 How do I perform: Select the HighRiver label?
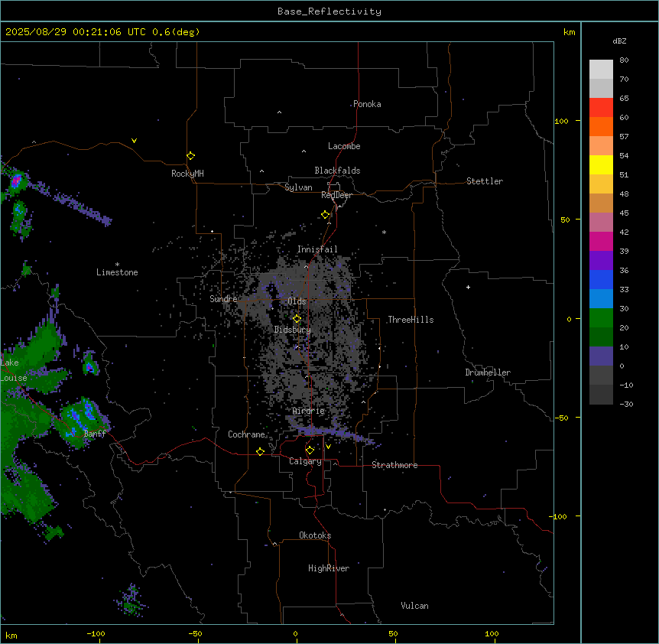pyautogui.click(x=329, y=568)
